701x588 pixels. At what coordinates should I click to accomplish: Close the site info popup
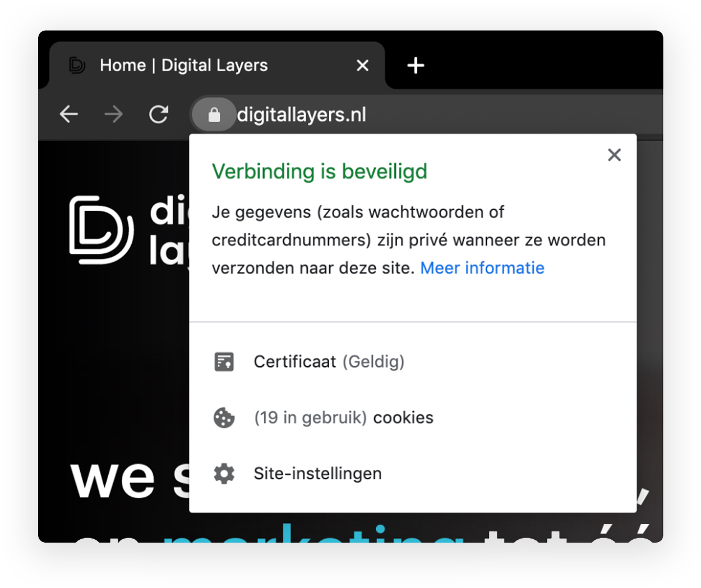[x=614, y=155]
